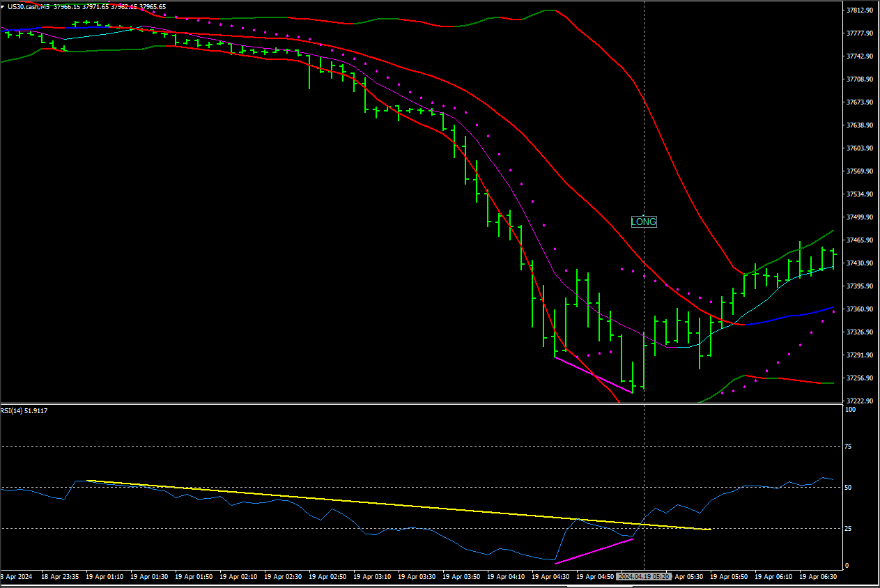Click the RSI scale value 100

[x=850, y=410]
